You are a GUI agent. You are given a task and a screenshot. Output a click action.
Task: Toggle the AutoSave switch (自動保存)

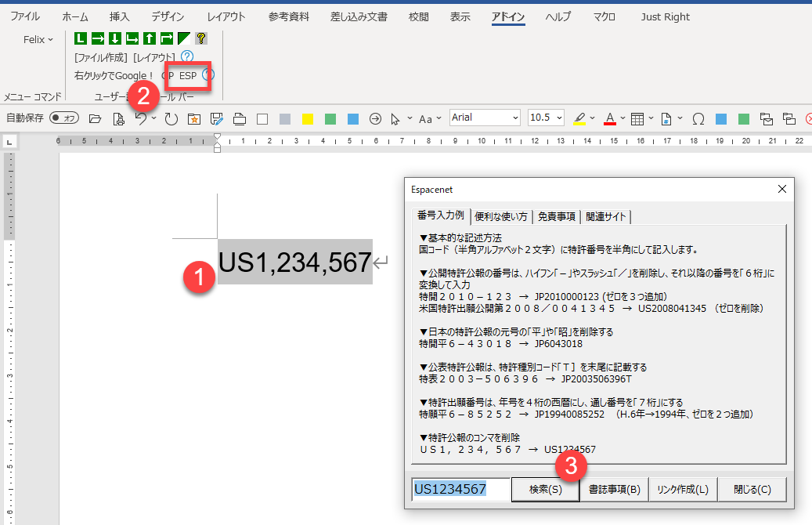click(x=64, y=119)
